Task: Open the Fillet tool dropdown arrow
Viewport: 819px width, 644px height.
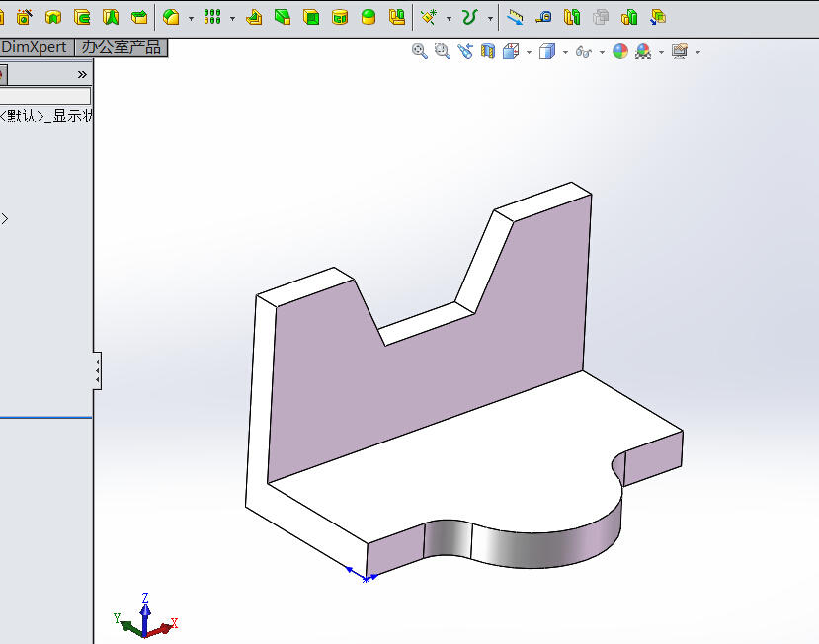Action: click(x=191, y=19)
